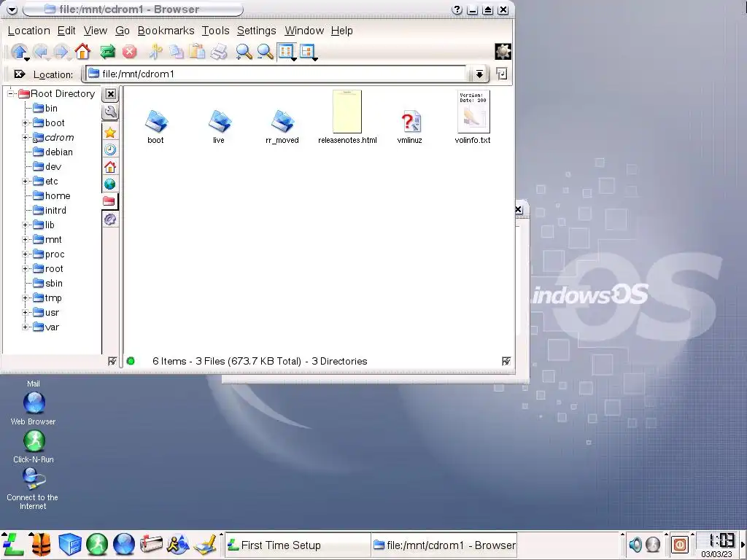Click the location URL input field
The height and width of the screenshot is (560, 747).
point(276,74)
